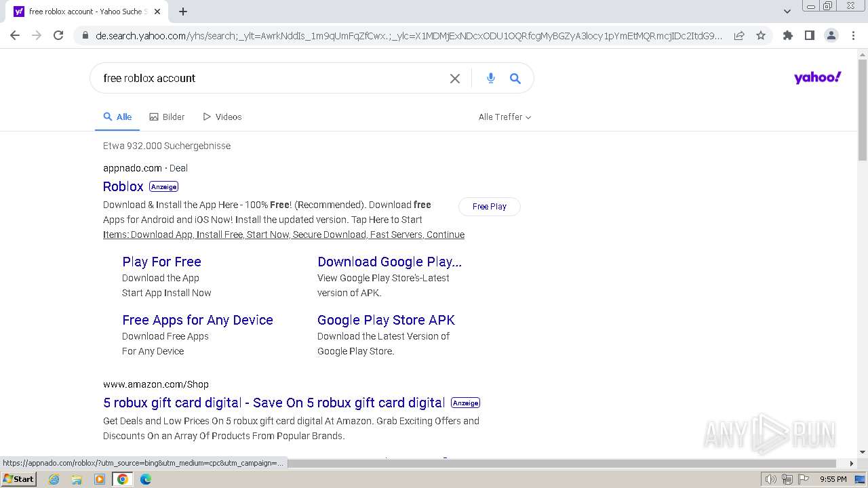The height and width of the screenshot is (488, 868).
Task: Click 'View Google Play Store's-Latest' description text
Action: point(383,278)
